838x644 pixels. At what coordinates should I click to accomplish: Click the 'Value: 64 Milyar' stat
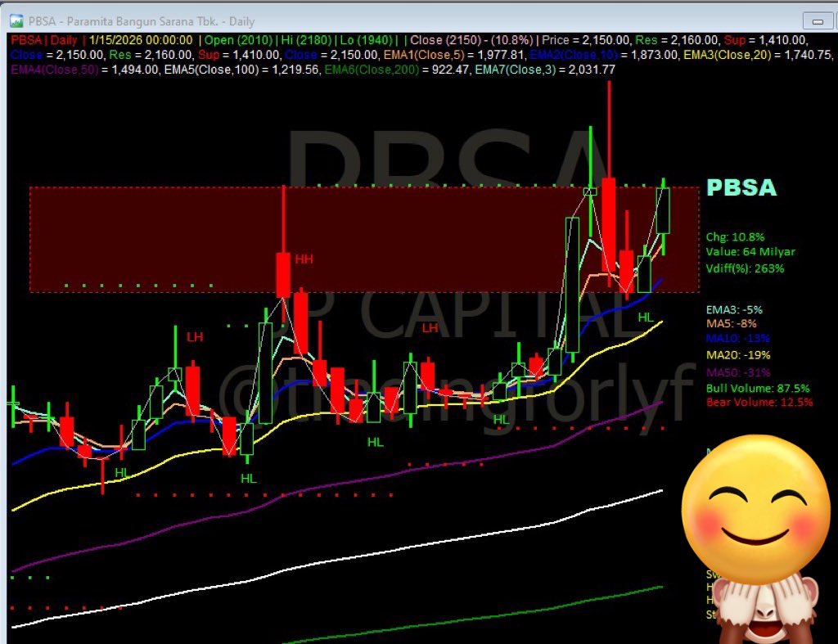point(750,252)
